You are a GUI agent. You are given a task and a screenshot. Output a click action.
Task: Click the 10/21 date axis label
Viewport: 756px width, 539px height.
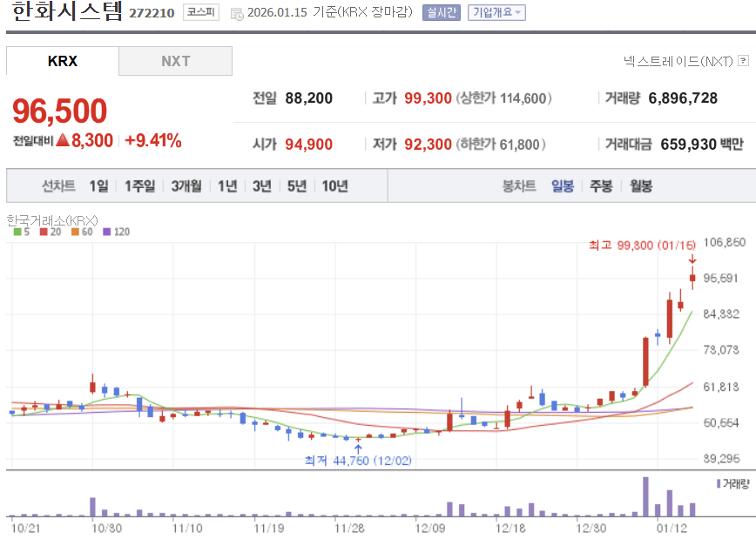click(x=25, y=529)
